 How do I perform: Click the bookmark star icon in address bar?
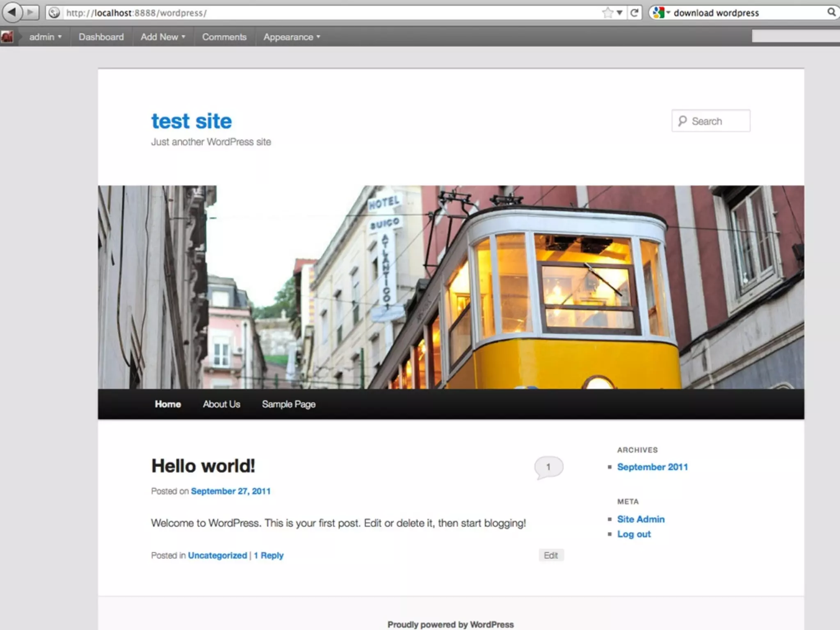click(x=607, y=13)
